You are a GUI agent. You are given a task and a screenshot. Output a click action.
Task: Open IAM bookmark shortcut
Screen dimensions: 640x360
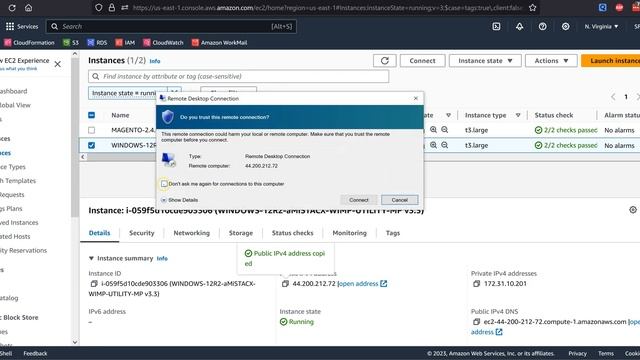click(x=125, y=42)
